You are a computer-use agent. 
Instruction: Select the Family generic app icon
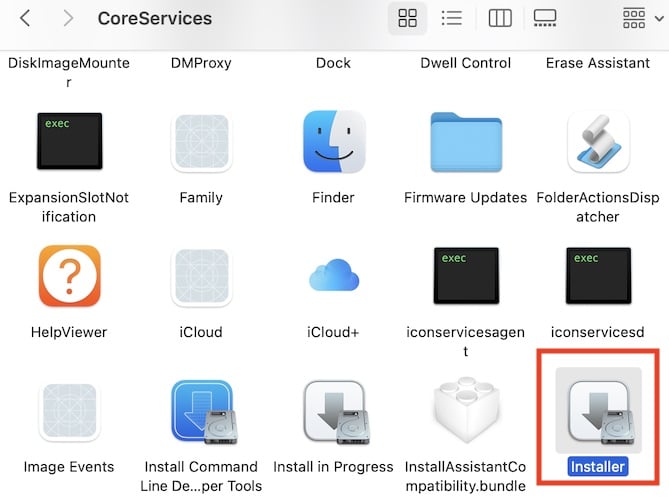point(201,142)
